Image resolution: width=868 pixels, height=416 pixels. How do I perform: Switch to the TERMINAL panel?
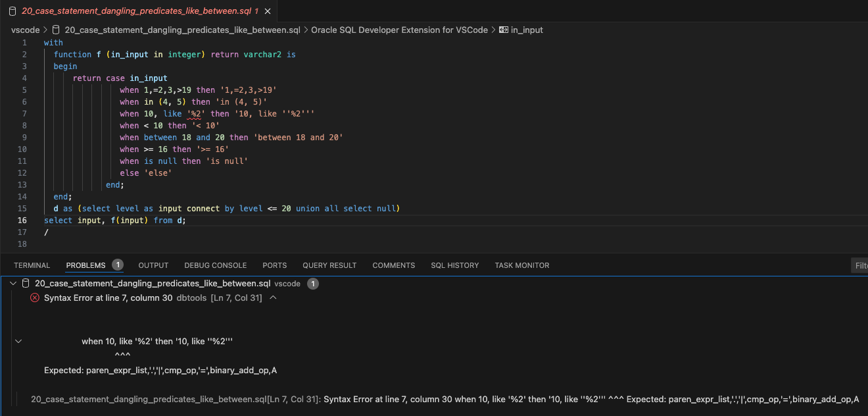(32, 265)
